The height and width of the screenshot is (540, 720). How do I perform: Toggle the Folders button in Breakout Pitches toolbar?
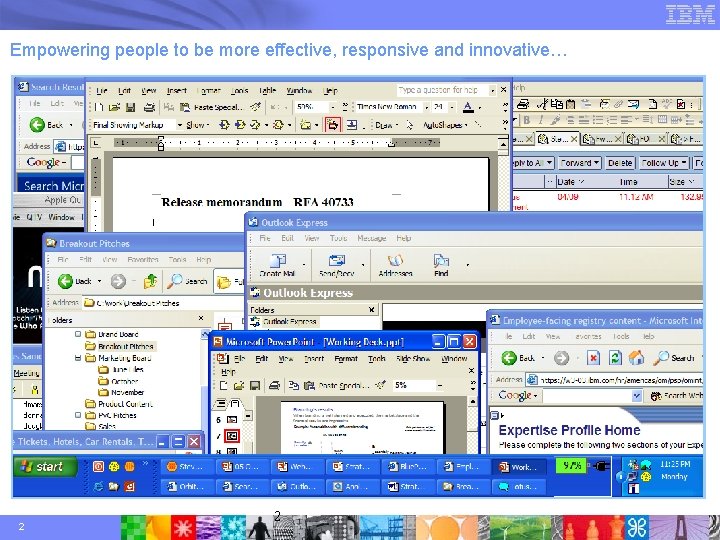(x=230, y=281)
